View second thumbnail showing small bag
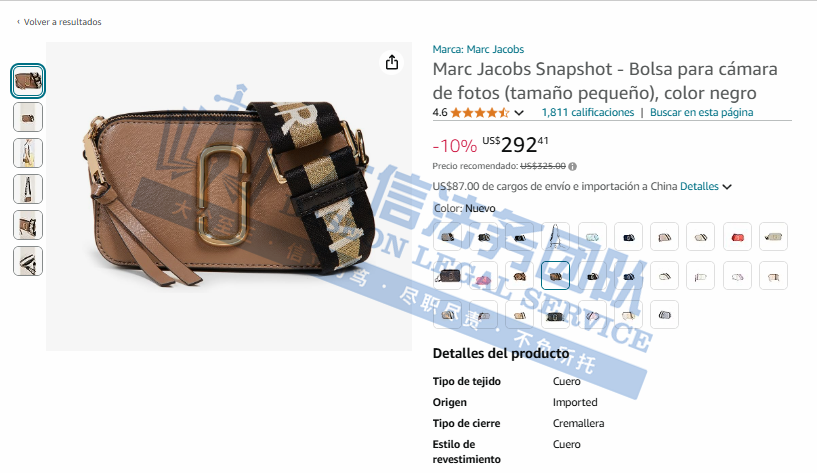The width and height of the screenshot is (817, 473). click(28, 117)
